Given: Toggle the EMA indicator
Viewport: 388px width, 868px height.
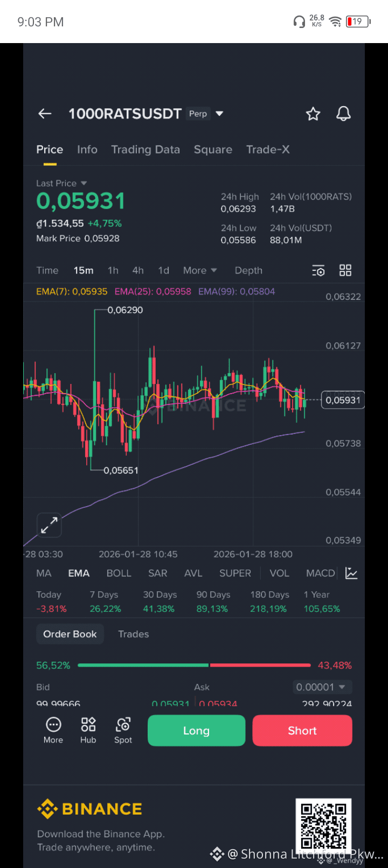Looking at the screenshot, I should click(79, 573).
